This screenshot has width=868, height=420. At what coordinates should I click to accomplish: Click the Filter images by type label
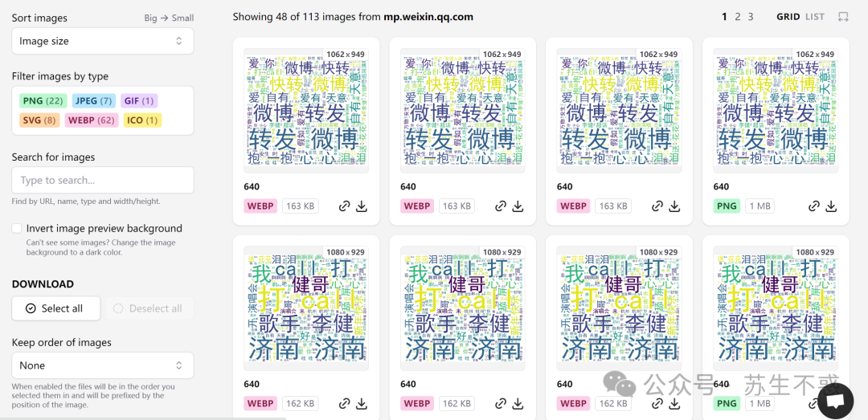click(59, 76)
